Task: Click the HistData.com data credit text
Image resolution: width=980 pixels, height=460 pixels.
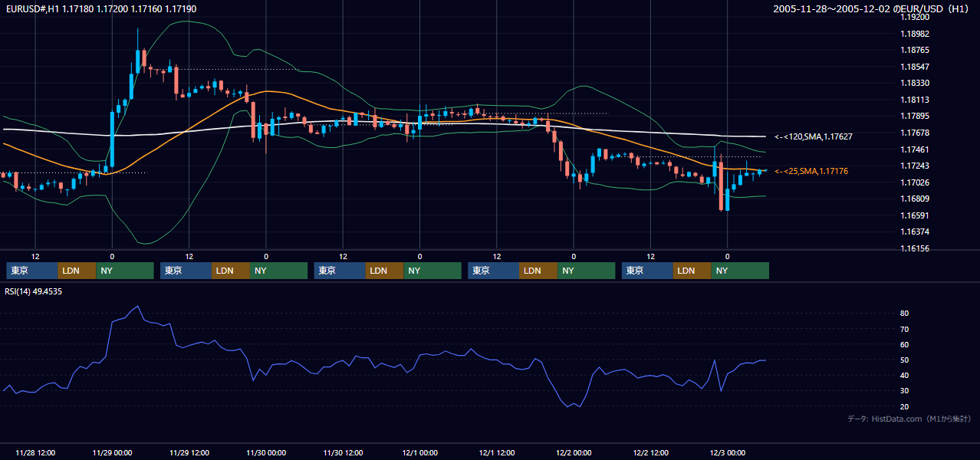Action: click(909, 419)
